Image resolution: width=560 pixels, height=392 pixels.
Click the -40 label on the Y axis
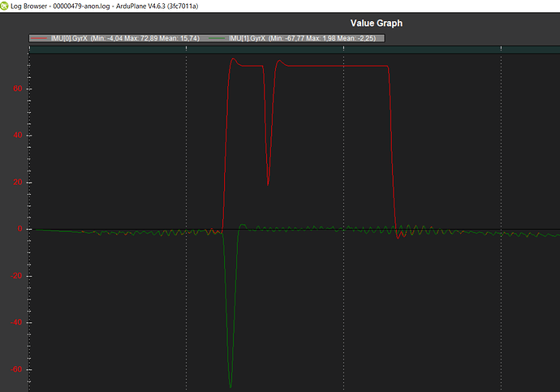coord(16,322)
